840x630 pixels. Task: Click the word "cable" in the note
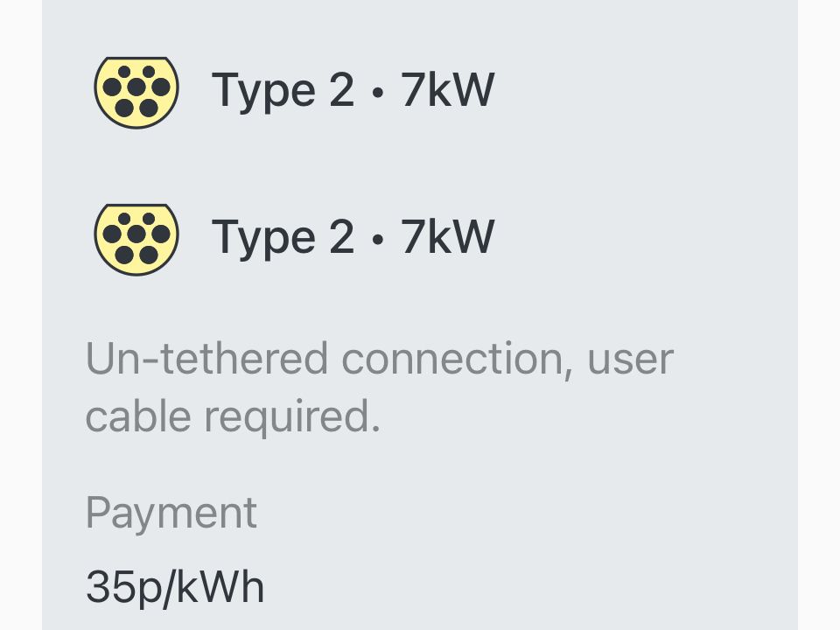(138, 417)
